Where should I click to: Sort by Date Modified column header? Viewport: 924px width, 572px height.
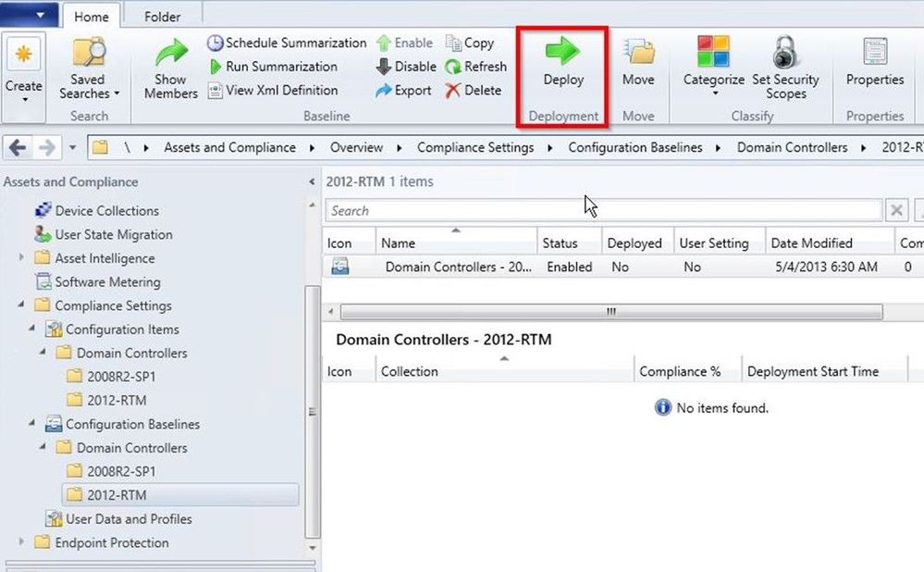(x=830, y=242)
